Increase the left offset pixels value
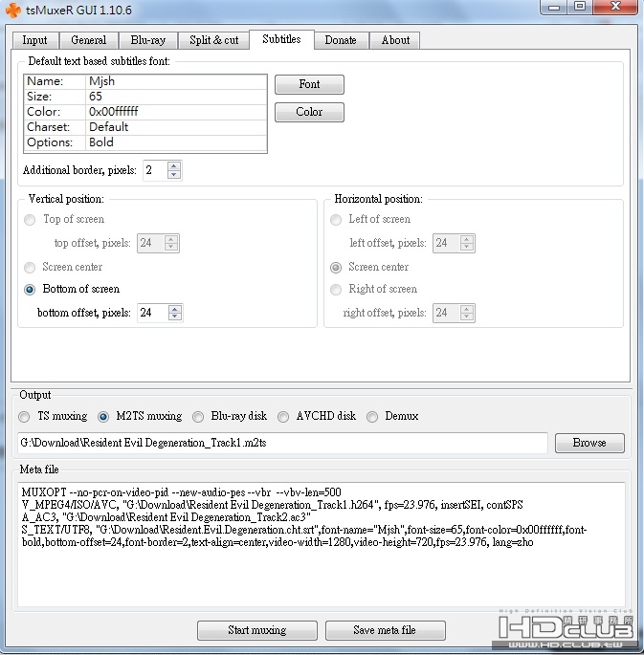Screen dimensions: 644x655 point(466,239)
